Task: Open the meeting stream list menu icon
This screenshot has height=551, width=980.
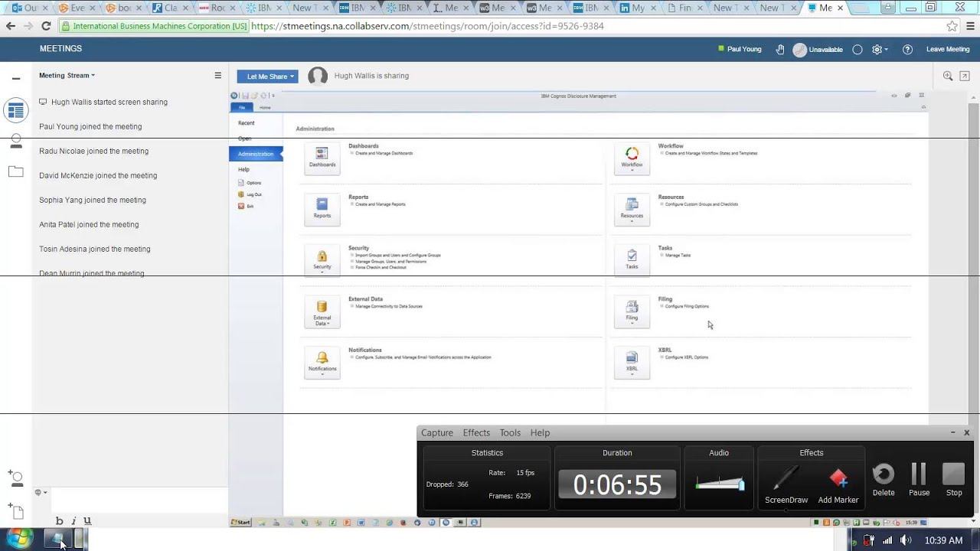Action: [x=218, y=76]
